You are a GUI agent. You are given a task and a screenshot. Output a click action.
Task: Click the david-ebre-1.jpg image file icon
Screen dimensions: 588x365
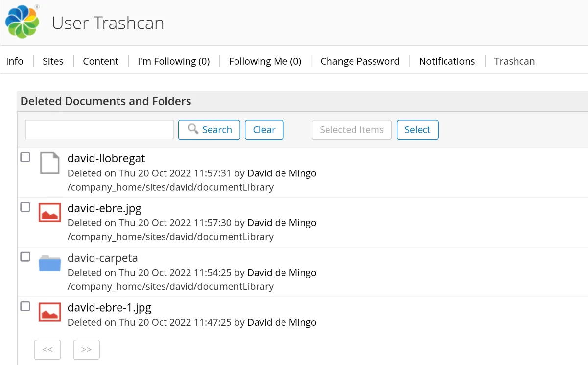(x=49, y=312)
